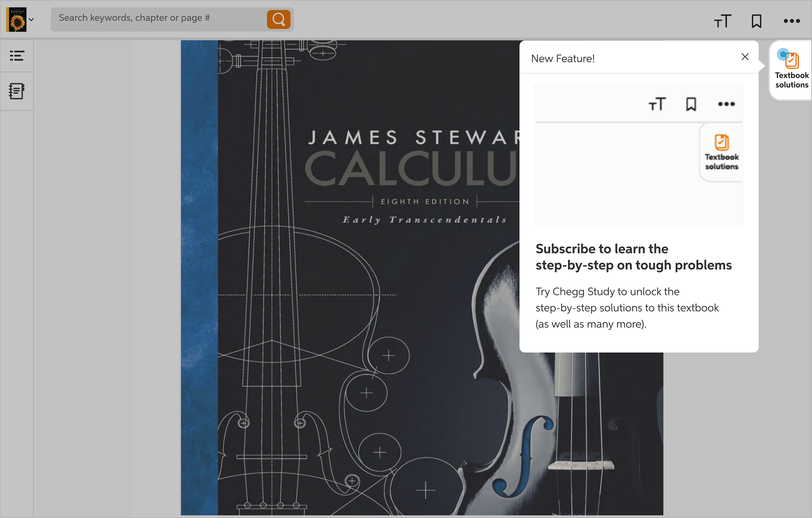Click the New Feature! popup title
This screenshot has width=812, height=518.
563,59
